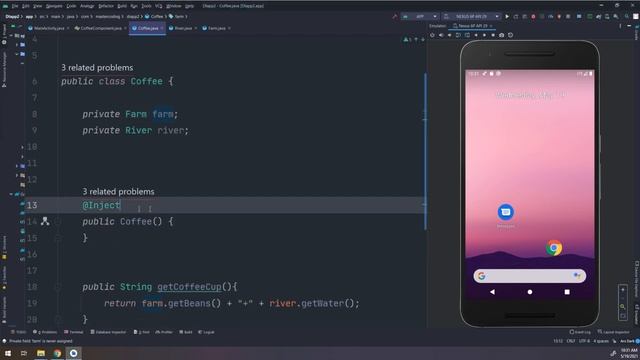Tap the phone Home circle button
Viewport: 640px width, 360px height.
point(530,292)
